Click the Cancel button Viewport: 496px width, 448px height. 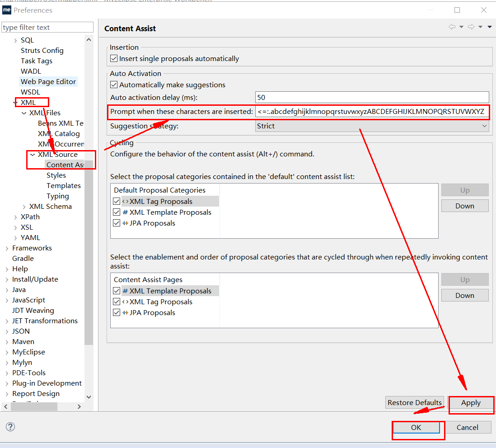click(467, 427)
